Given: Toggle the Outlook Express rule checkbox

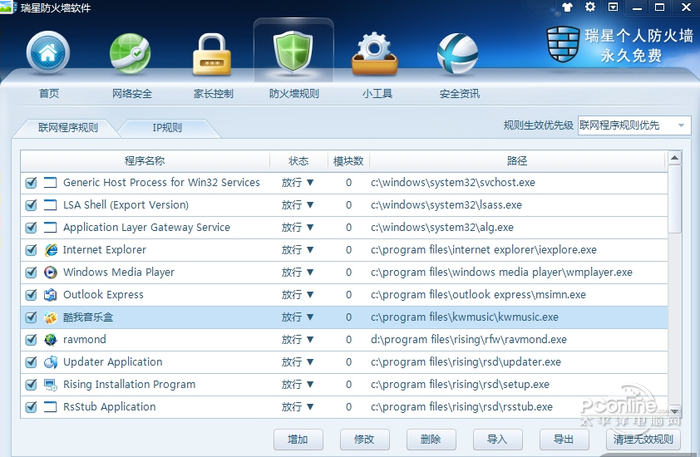Looking at the screenshot, I should (x=31, y=295).
